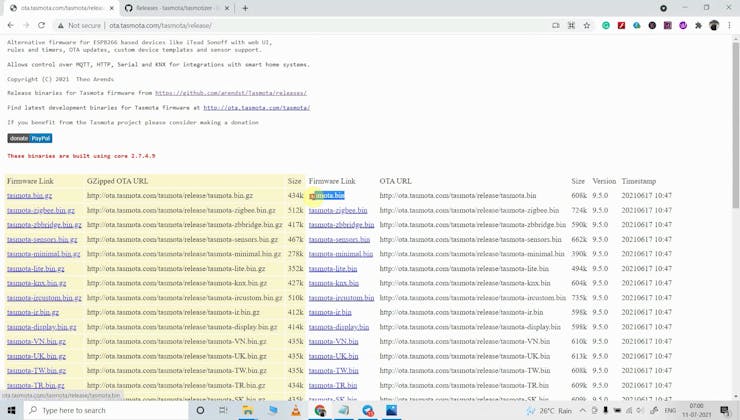Open the Chrome profile avatar
Viewport: 740px width, 420px height.
(x=714, y=25)
